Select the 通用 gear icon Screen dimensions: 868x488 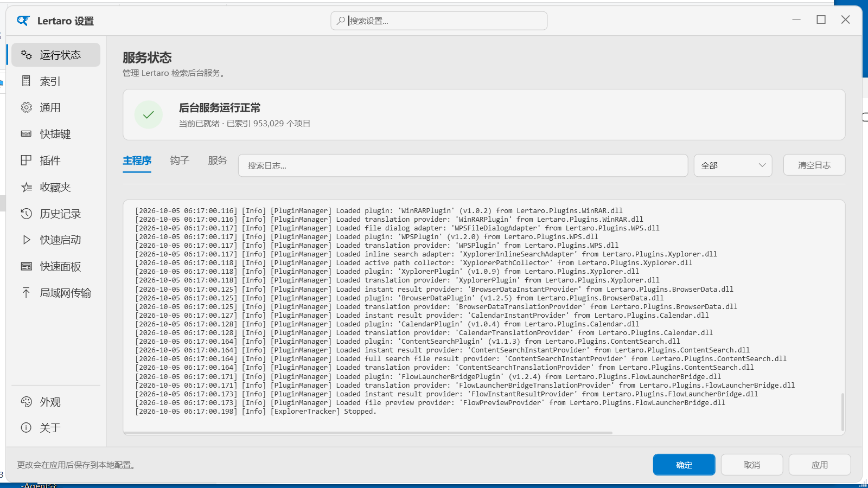click(x=26, y=107)
